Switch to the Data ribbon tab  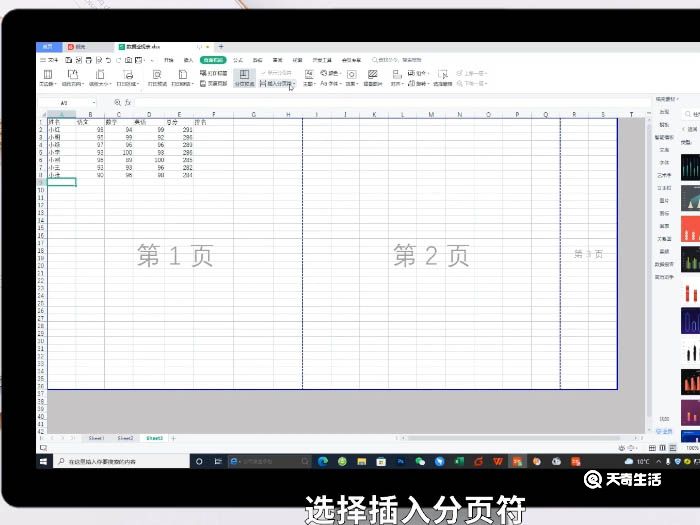point(258,60)
